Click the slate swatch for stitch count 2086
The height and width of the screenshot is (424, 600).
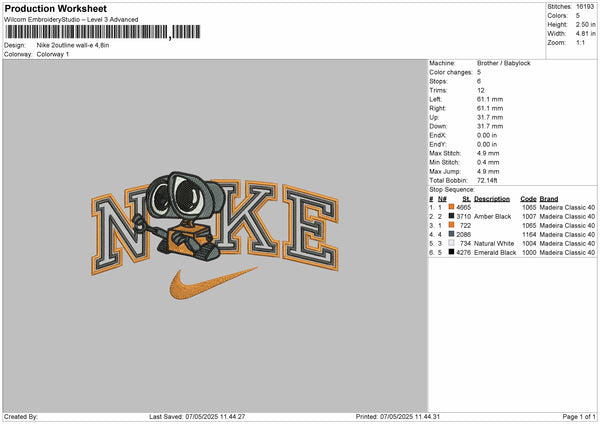tap(452, 234)
